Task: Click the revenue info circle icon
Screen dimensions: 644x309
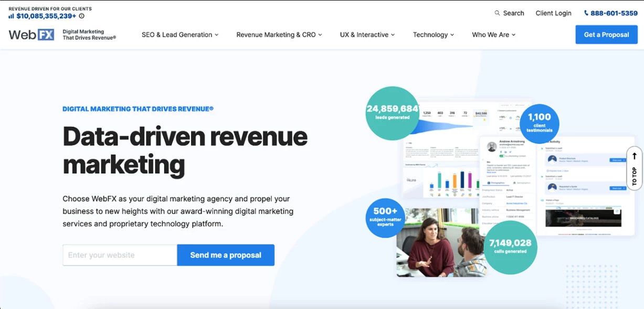Action: pyautogui.click(x=81, y=16)
